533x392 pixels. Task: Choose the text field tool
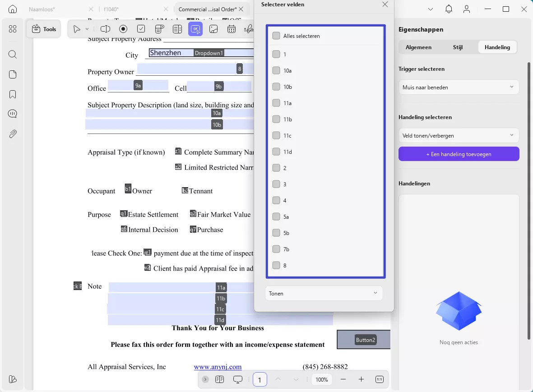(x=105, y=29)
